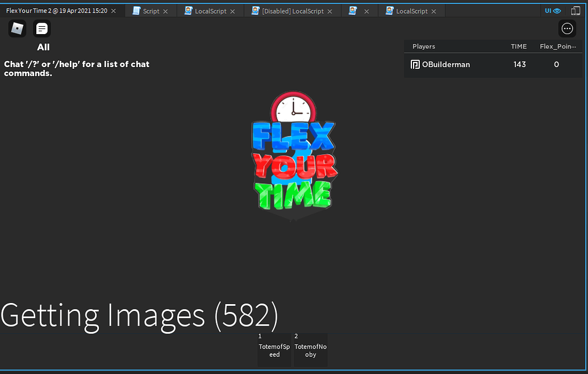
Task: Click the TIME column header
Action: coord(519,47)
